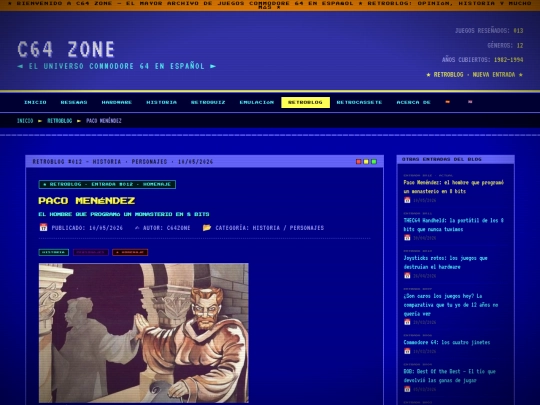Viewport: 540px width, 405px height.
Task: Select the Homenaje tag chip
Action: [x=130, y=252]
